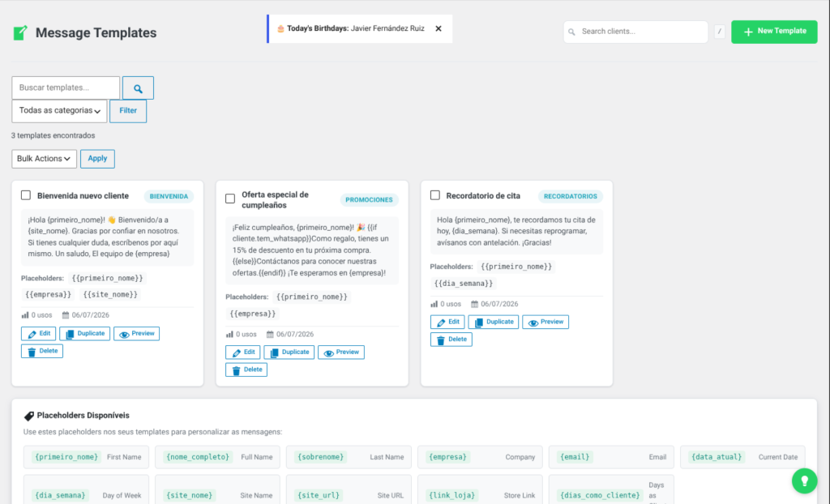Select the Bienvenida nuevo cliente checkbox
This screenshot has height=504, width=830.
point(26,194)
